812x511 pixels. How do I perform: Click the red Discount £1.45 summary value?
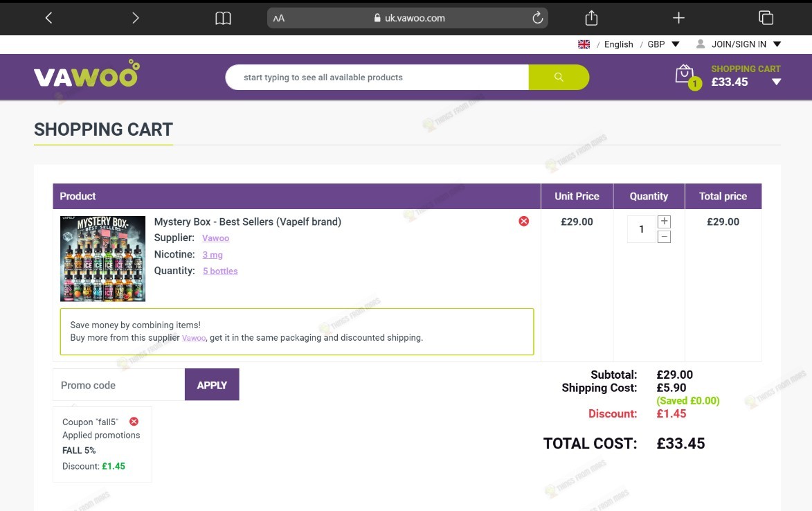coord(671,413)
